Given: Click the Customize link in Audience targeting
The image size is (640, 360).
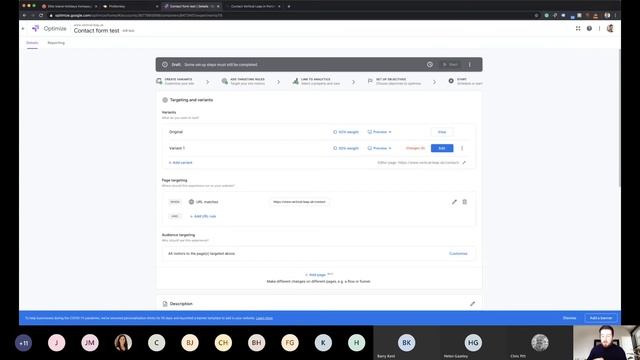Looking at the screenshot, I should (458, 253).
